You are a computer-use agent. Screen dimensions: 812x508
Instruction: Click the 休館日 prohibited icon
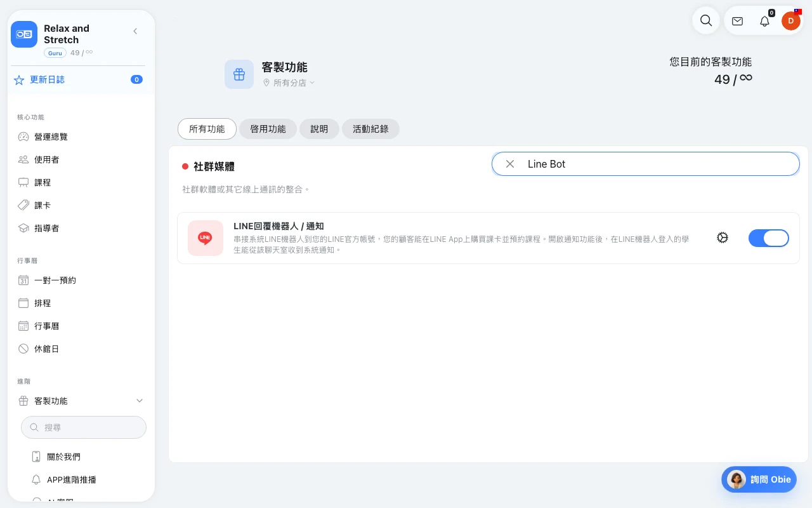click(x=23, y=349)
